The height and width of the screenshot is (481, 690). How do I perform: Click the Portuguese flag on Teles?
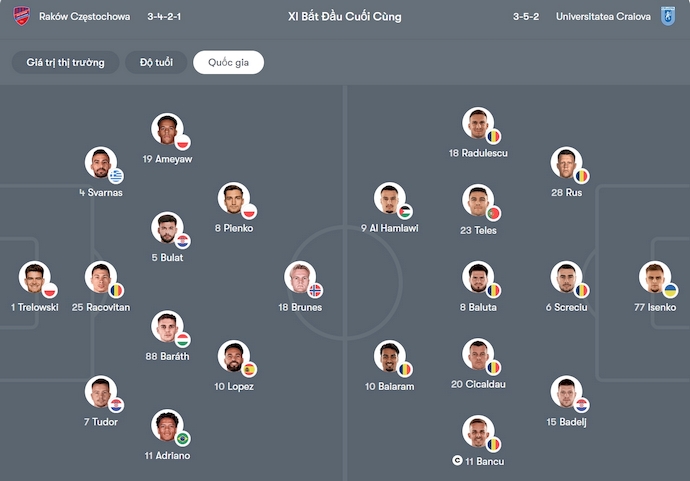point(493,213)
